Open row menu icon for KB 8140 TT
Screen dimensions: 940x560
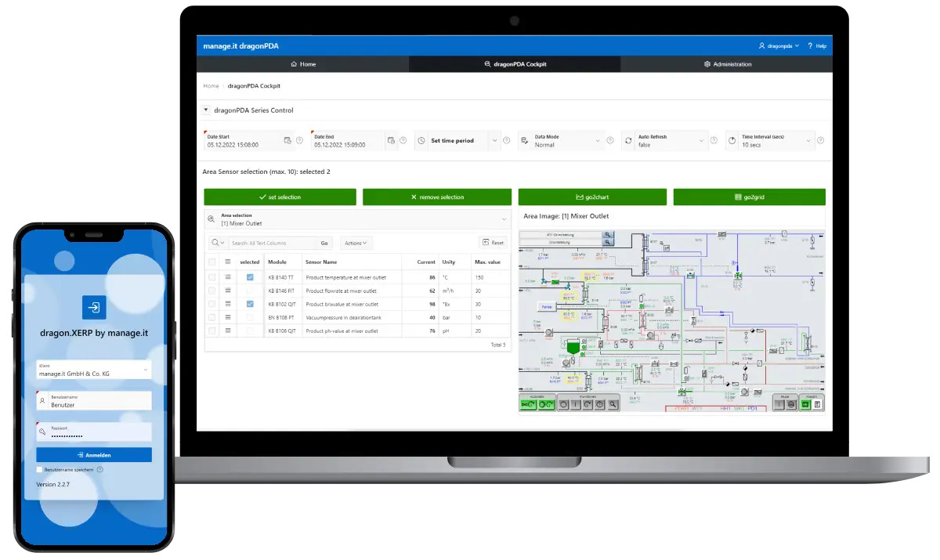(228, 277)
